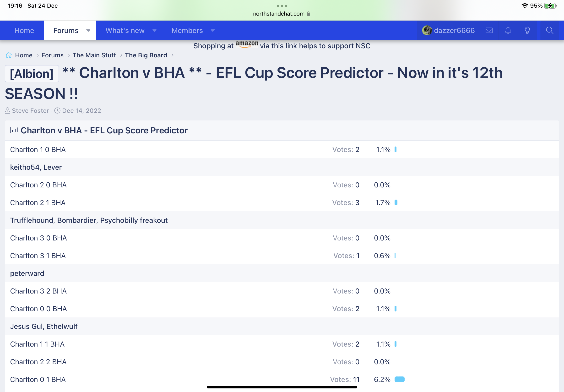Click the [Albion] thread prefix label
Screen dimensions: 564x392
(32, 74)
